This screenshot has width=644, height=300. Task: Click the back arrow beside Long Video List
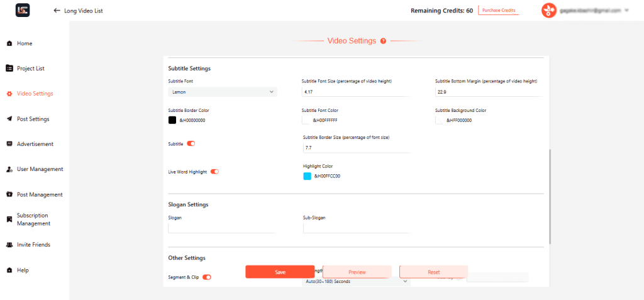click(57, 11)
